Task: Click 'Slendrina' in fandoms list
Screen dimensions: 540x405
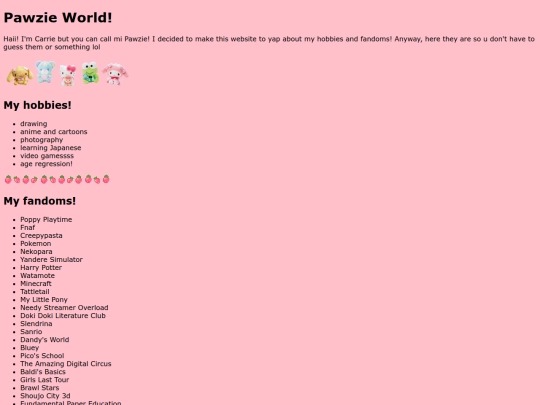Action: 36,323
